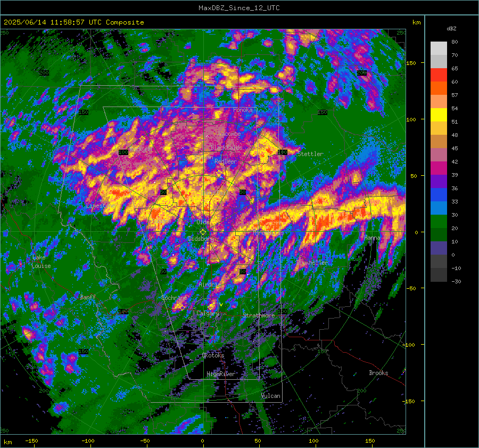Click the Didsbury city label
Image resolution: width=479 pixels, height=448 pixels.
click(x=201, y=239)
